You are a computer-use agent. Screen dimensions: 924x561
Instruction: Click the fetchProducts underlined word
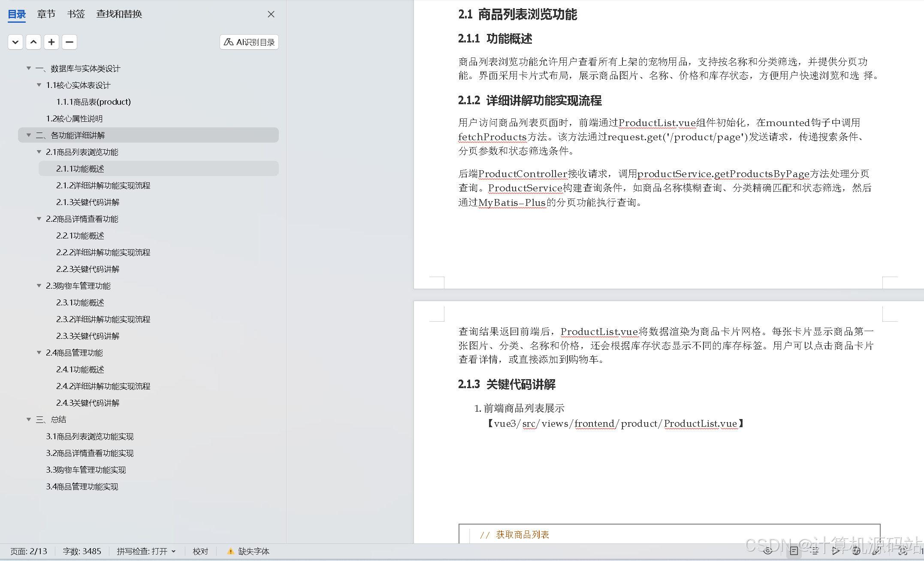(492, 137)
